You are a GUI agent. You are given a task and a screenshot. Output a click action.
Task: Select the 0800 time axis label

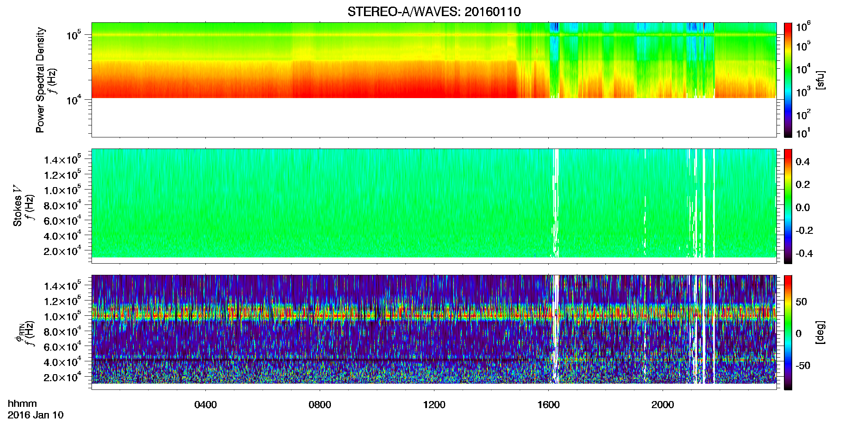tap(320, 405)
